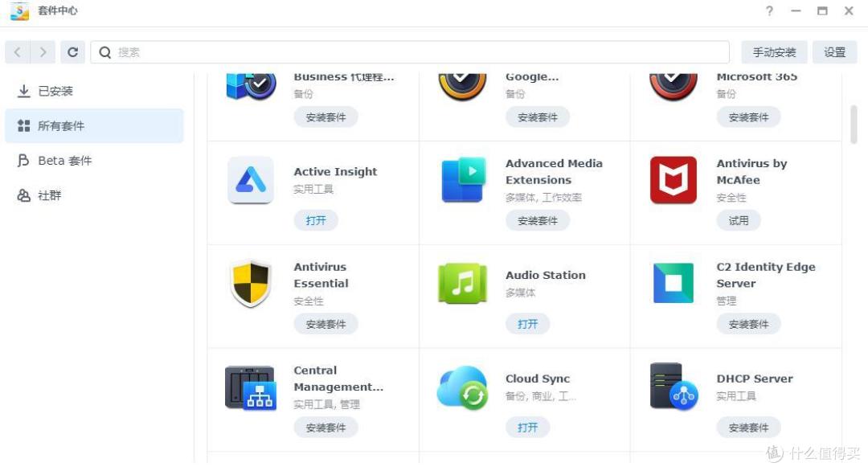Focus the 搜索 search field

(x=410, y=52)
